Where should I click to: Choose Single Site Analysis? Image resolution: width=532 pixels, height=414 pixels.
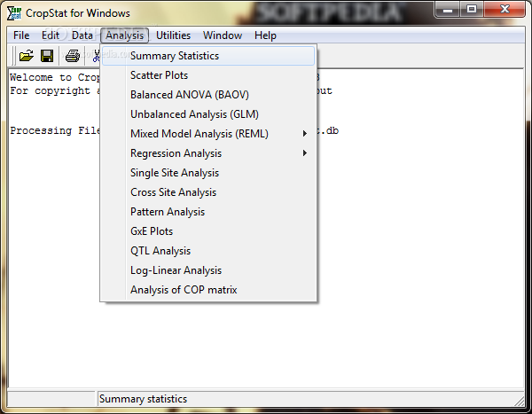pyautogui.click(x=208, y=173)
